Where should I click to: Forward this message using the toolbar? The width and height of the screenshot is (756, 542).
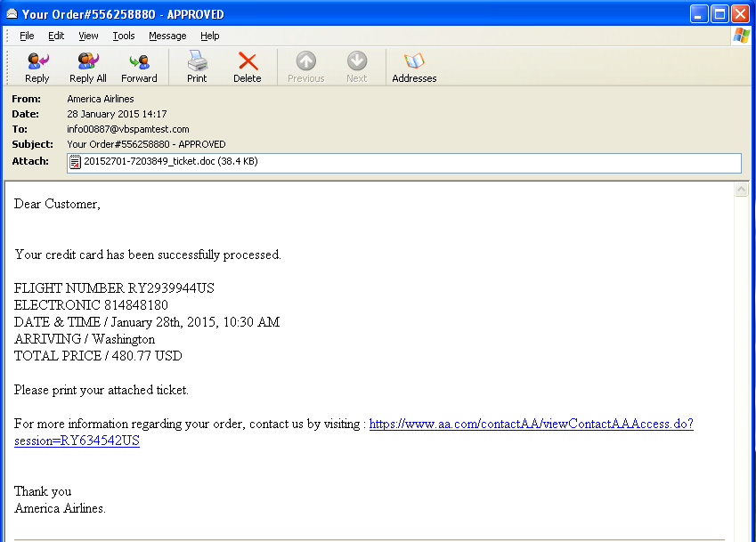coord(139,67)
